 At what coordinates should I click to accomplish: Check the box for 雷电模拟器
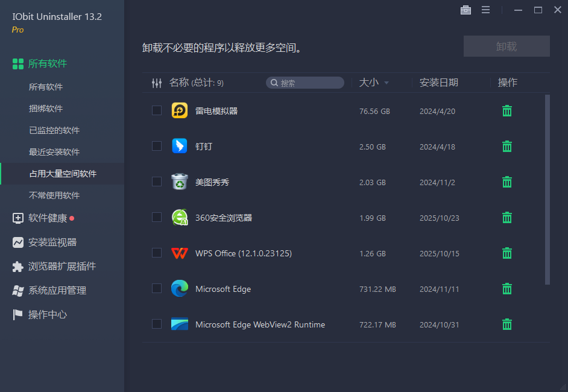[x=157, y=110]
